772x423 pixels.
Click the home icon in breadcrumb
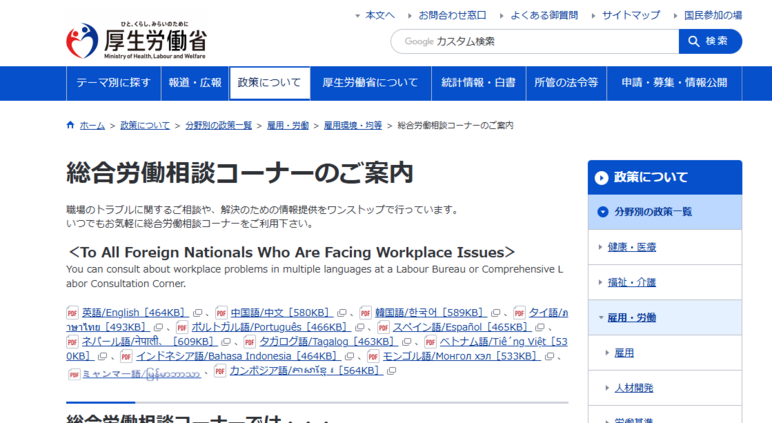[x=70, y=125]
